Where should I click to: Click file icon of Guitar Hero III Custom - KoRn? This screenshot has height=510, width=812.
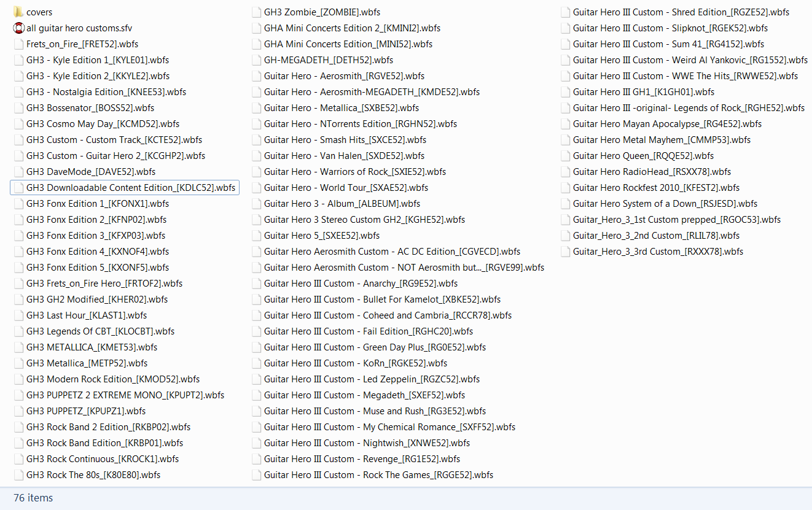[x=256, y=363]
